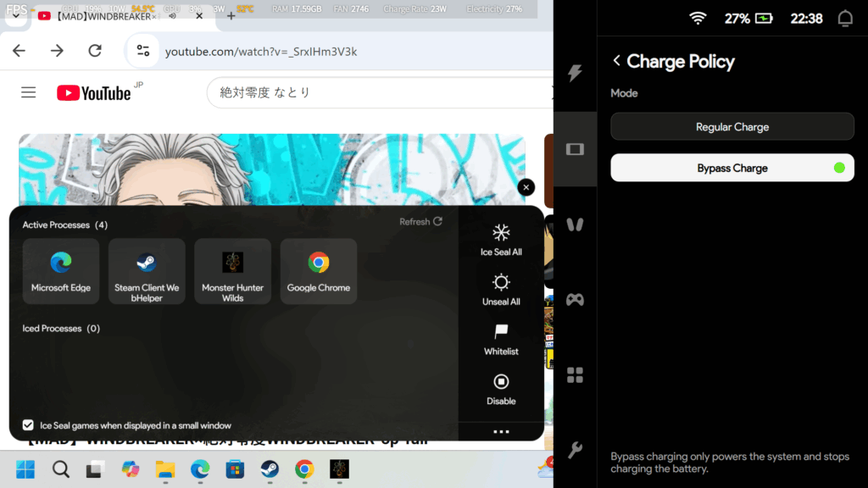The image size is (868, 488).
Task: Select Regular Charge mode
Action: tap(732, 127)
